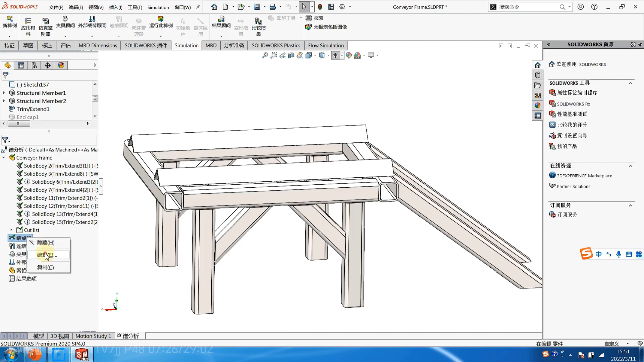
Task: Collapse the 在线资源 section
Action: [630, 166]
